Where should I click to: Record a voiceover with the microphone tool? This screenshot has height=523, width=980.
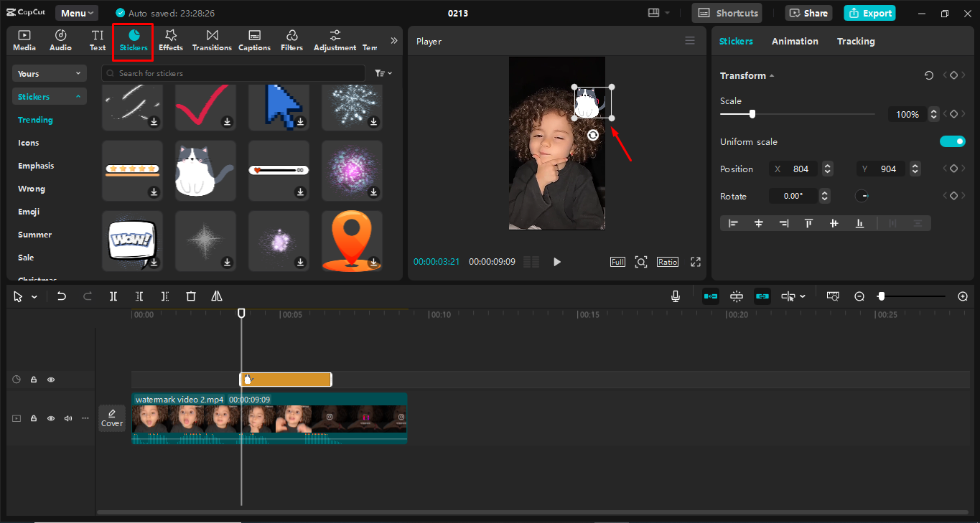point(674,296)
